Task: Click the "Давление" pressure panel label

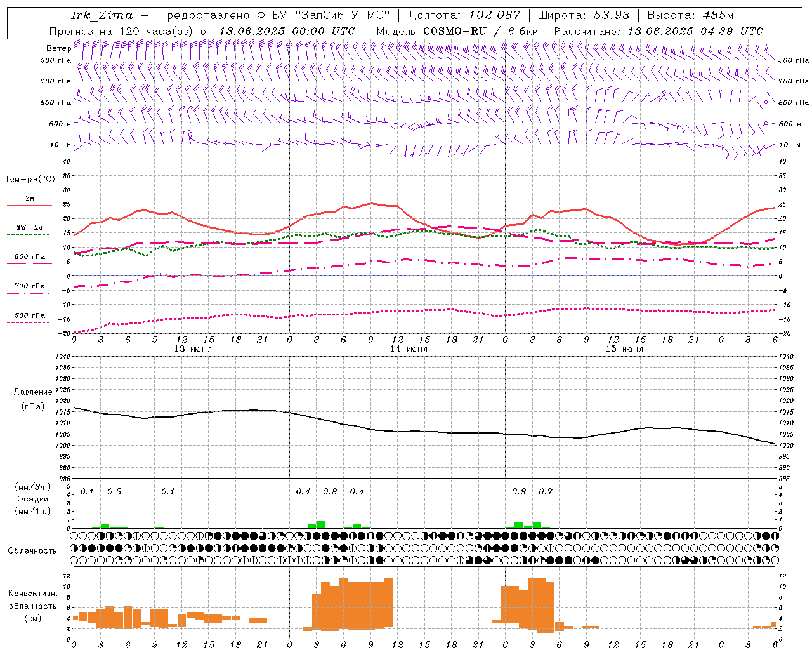Action: tap(33, 392)
